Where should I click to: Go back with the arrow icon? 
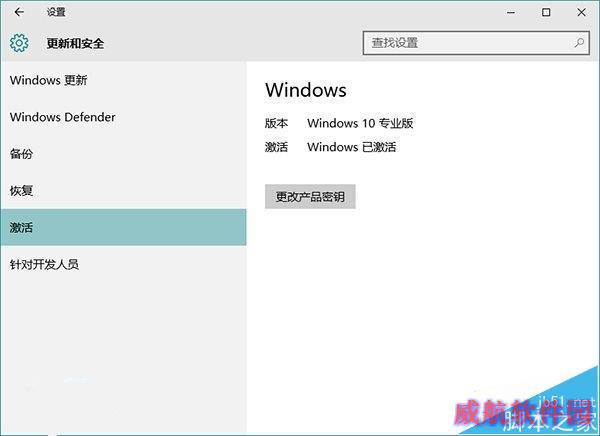pos(19,12)
